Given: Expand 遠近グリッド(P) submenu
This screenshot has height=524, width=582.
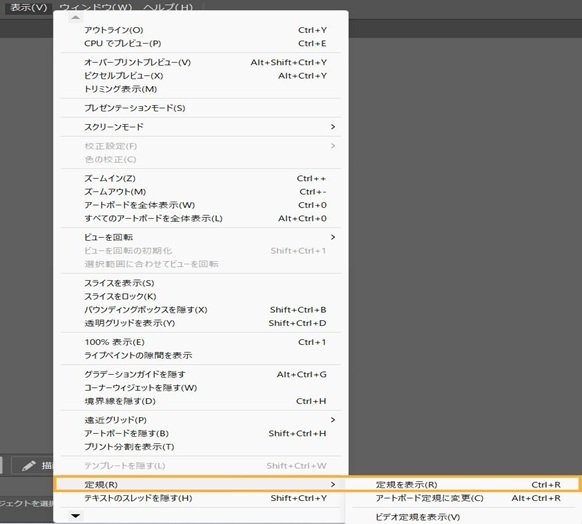Looking at the screenshot, I should 201,420.
